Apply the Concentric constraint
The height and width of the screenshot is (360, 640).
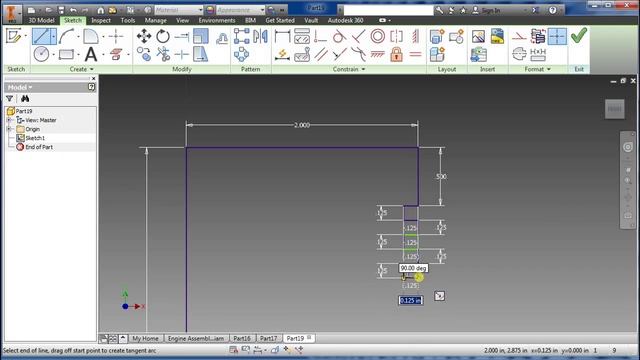pos(378,36)
